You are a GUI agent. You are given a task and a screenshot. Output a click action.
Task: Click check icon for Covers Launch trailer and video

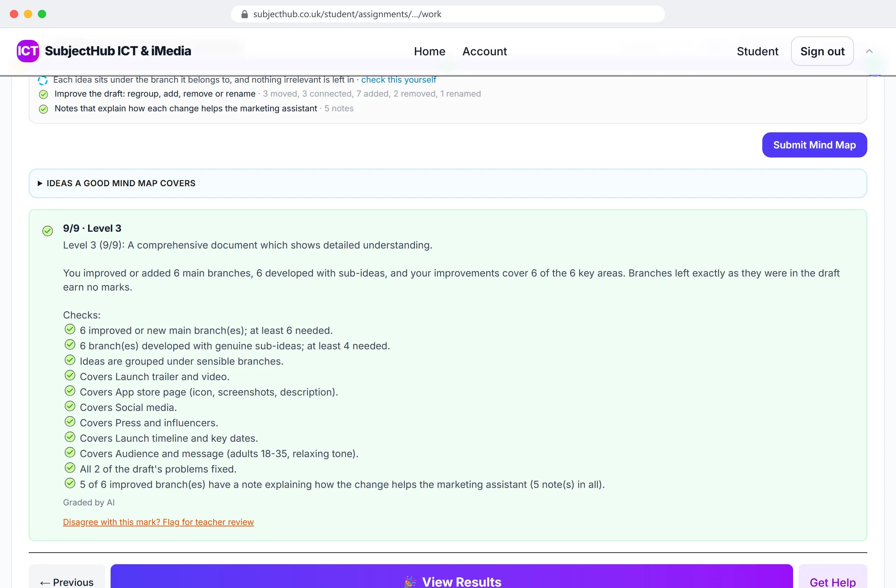click(70, 376)
